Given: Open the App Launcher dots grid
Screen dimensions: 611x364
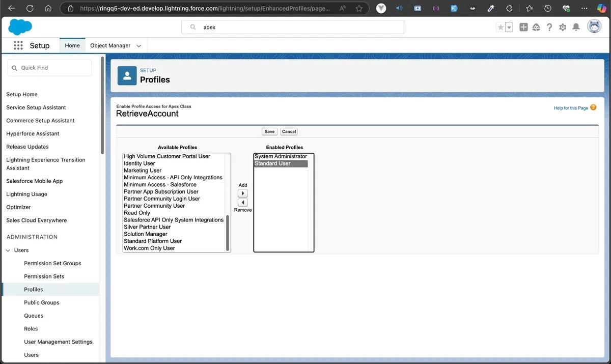Looking at the screenshot, I should click(x=18, y=45).
